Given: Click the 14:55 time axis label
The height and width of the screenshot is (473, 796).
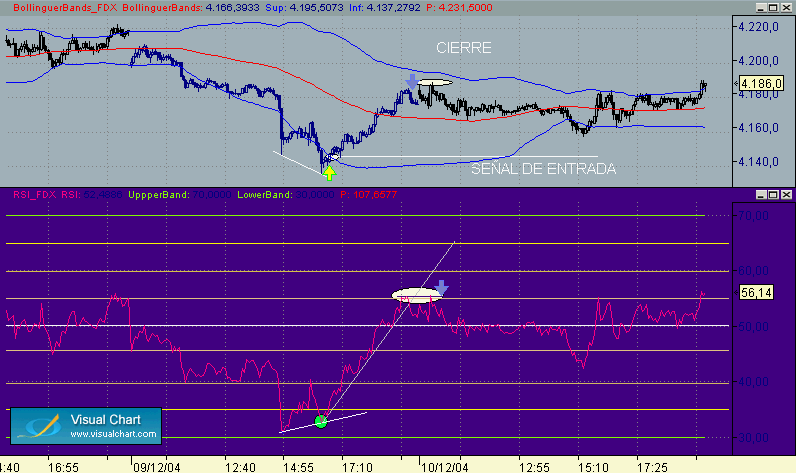Looking at the screenshot, I should (x=298, y=467).
